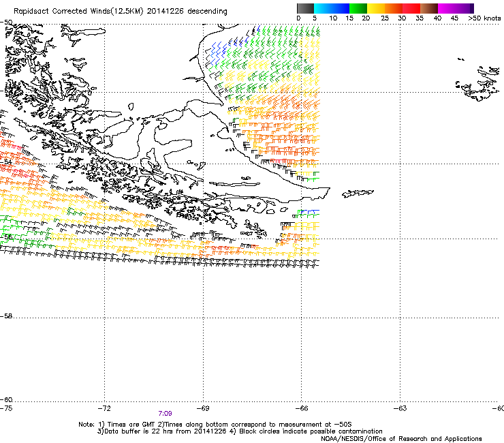Click the '10' label under the legend
Image resolution: width=504 pixels, height=443 pixels.
(x=333, y=18)
